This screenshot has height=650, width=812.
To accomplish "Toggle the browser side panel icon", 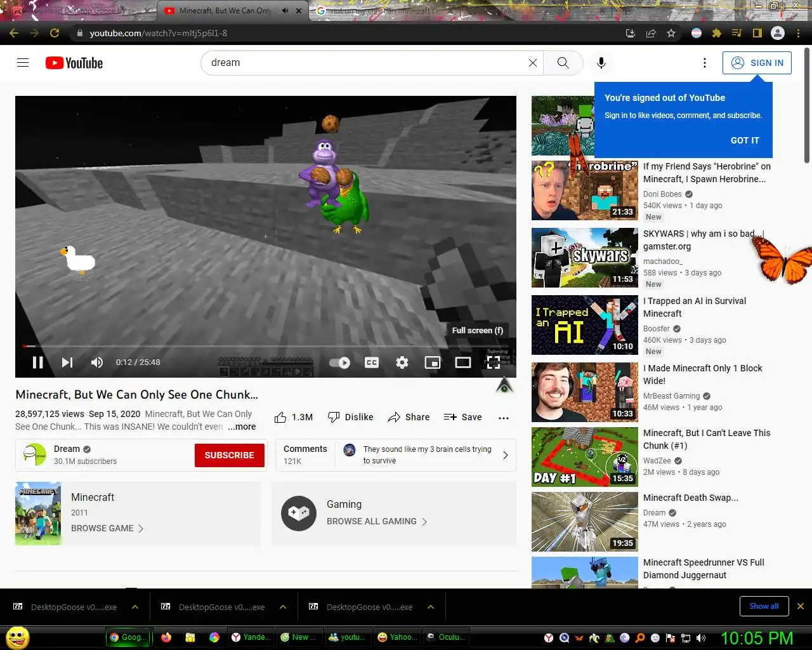I will (x=757, y=33).
